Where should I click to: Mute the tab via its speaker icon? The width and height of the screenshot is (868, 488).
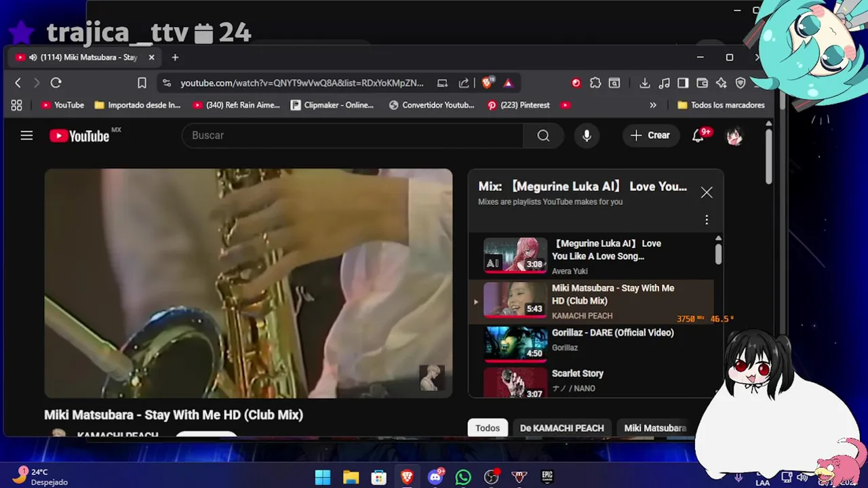(x=33, y=58)
